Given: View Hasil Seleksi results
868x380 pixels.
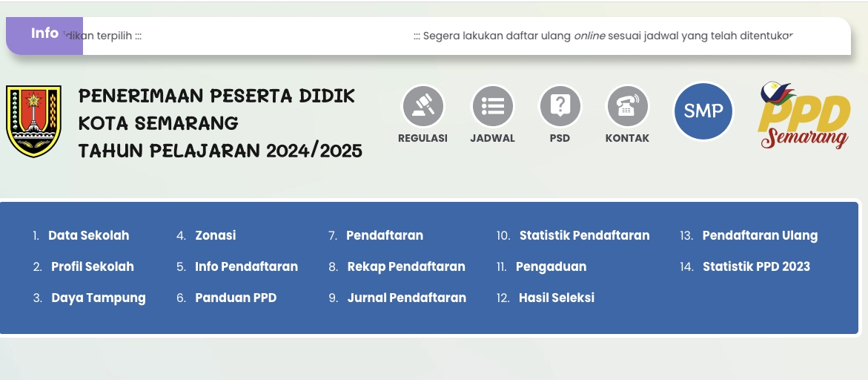Looking at the screenshot, I should (x=557, y=298).
